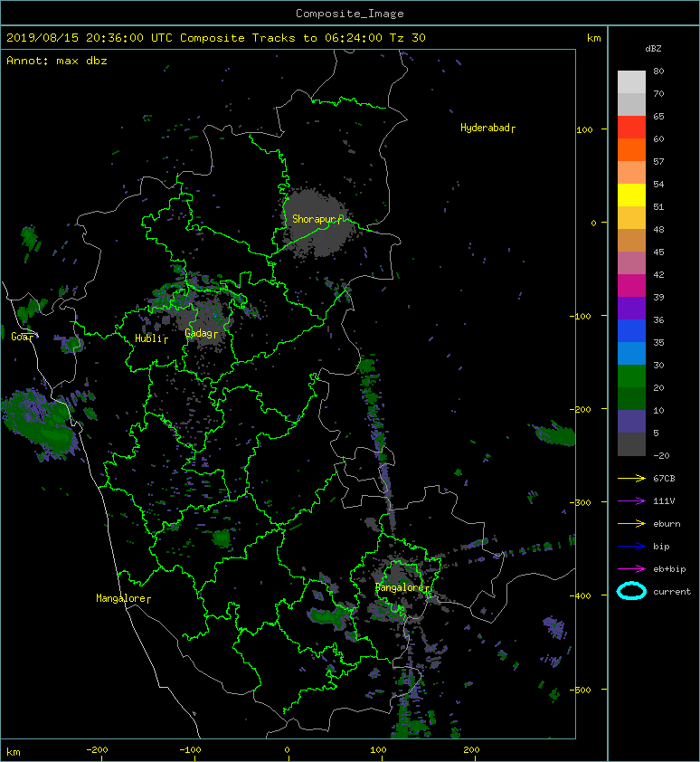This screenshot has height=762, width=700.
Task: Click the red 65 dBZ color swatch
Action: [631, 128]
